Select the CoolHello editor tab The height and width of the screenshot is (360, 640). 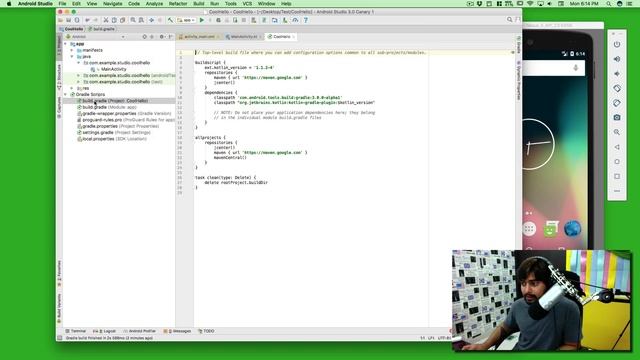281,37
